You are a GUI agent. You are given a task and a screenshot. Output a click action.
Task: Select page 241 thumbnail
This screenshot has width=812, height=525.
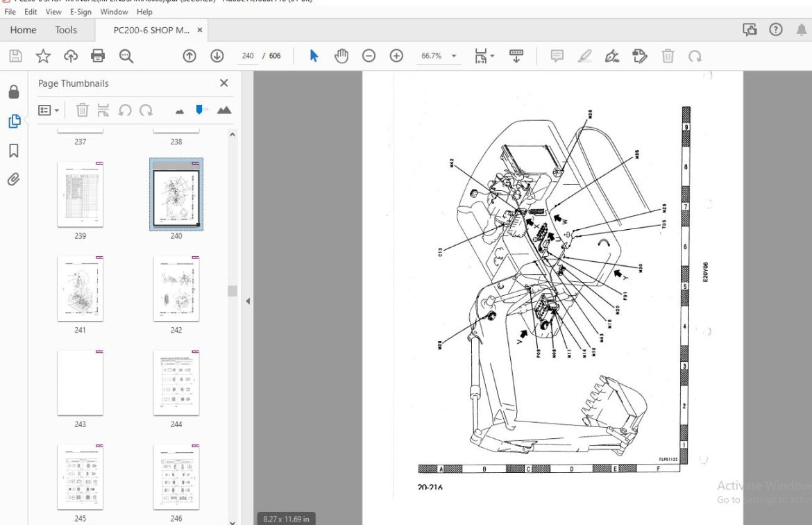coord(81,288)
